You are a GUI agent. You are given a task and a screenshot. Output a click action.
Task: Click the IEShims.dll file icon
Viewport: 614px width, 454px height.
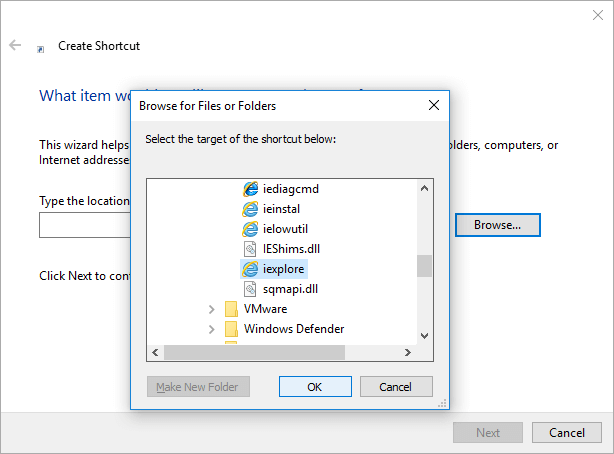pos(251,249)
